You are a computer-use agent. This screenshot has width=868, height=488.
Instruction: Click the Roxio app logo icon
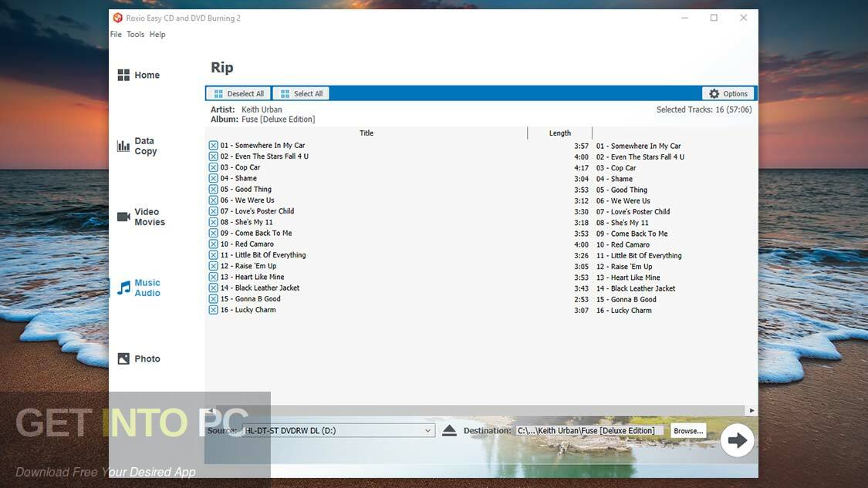(x=117, y=18)
